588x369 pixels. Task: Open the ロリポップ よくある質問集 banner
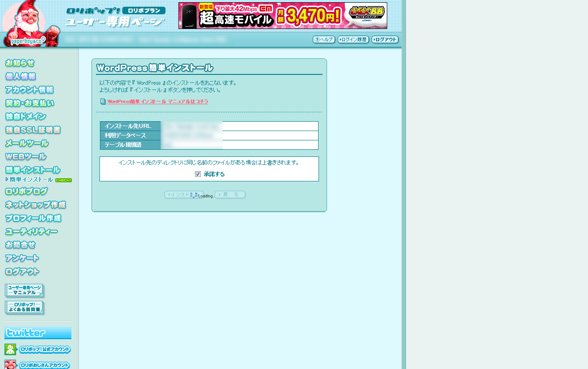point(25,308)
